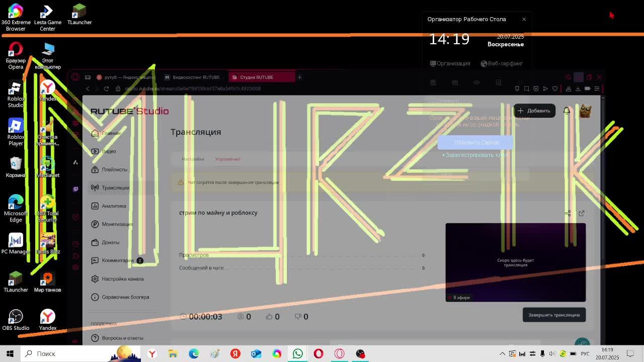Switch to Настройки tab
This screenshot has width=644, height=362.
pyautogui.click(x=193, y=159)
